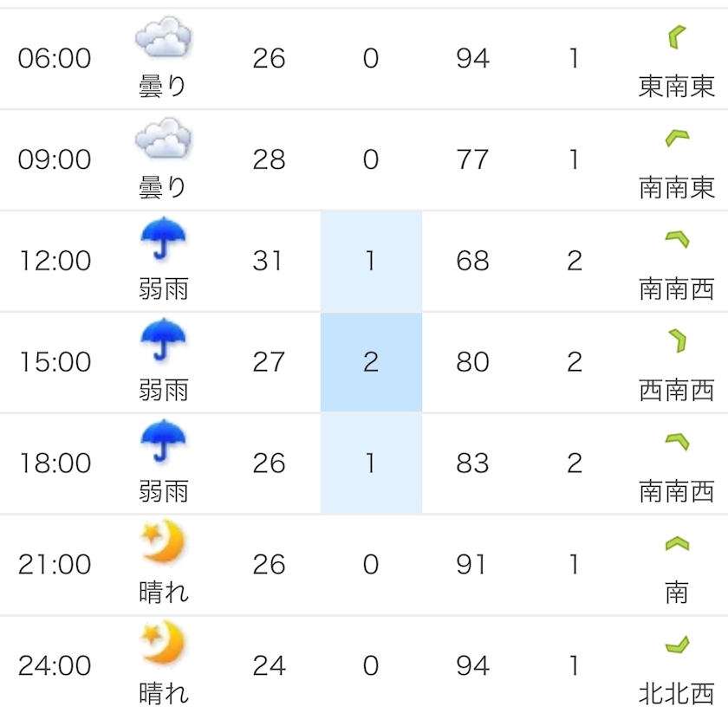The image size is (728, 713).
Task: Click the 東南東 wind arrow at 06:00
Action: pyautogui.click(x=676, y=37)
